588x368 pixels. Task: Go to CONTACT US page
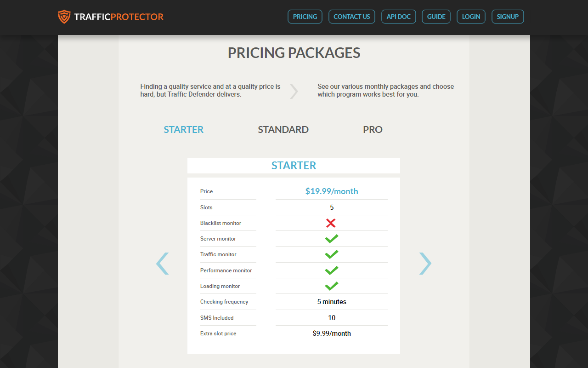(x=352, y=17)
